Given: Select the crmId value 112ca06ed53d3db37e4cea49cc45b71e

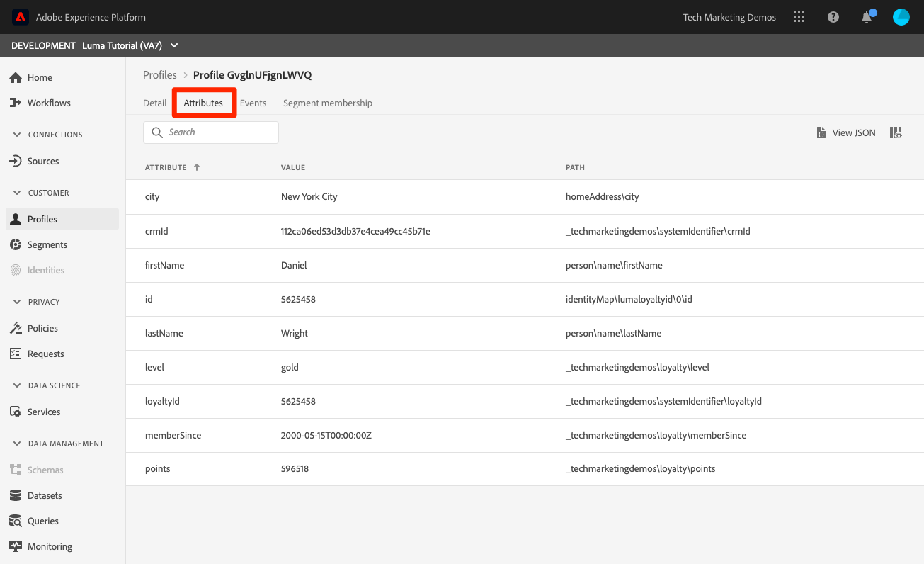Looking at the screenshot, I should [x=355, y=231].
